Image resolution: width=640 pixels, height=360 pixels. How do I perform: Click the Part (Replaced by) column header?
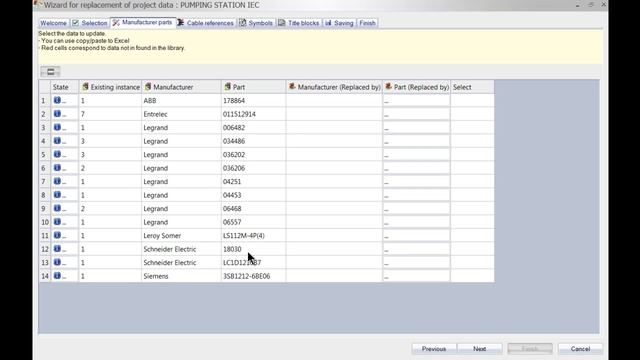coord(417,87)
